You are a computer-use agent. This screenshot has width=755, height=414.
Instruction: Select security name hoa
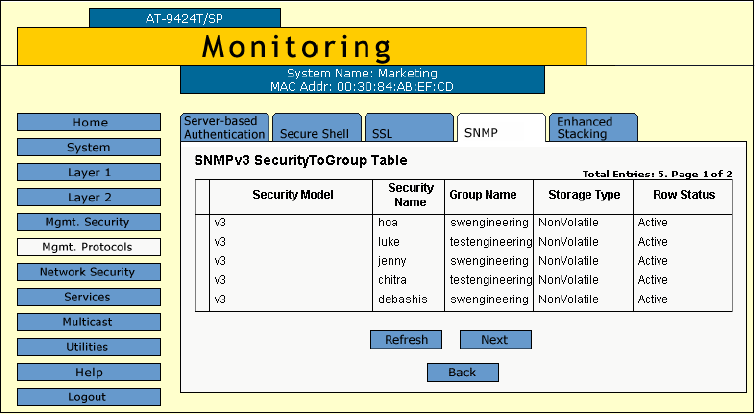point(388,222)
